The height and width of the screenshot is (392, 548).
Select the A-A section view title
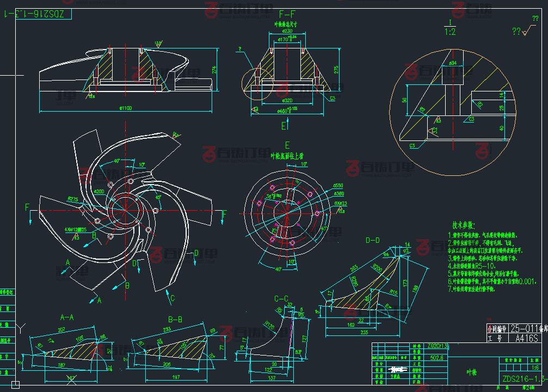pos(67,317)
